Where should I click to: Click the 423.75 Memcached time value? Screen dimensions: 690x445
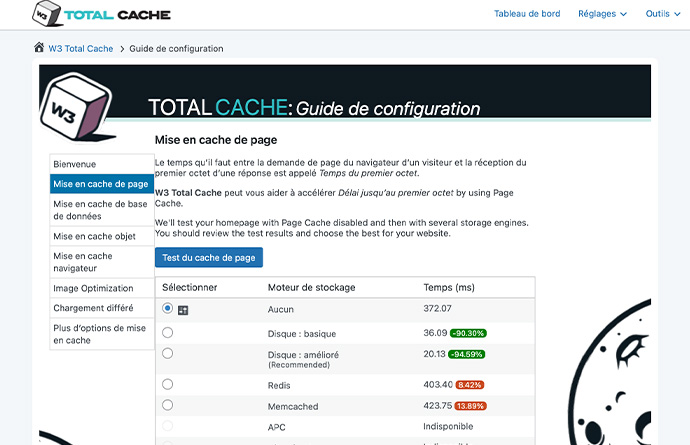(437, 405)
